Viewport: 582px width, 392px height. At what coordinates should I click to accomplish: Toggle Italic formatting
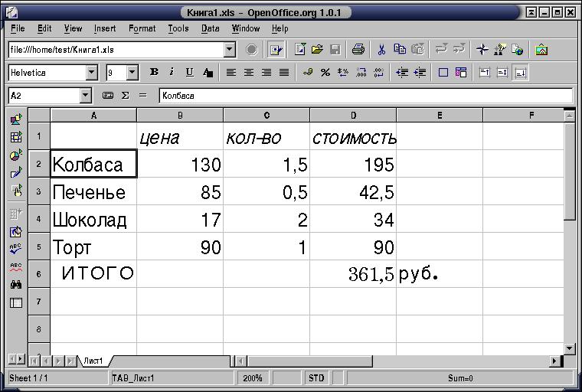click(171, 73)
